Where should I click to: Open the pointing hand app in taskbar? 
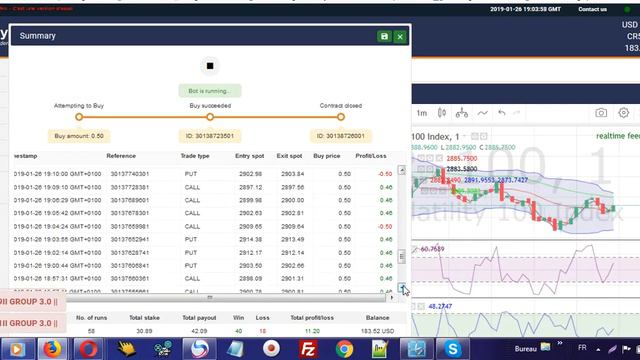point(126,349)
